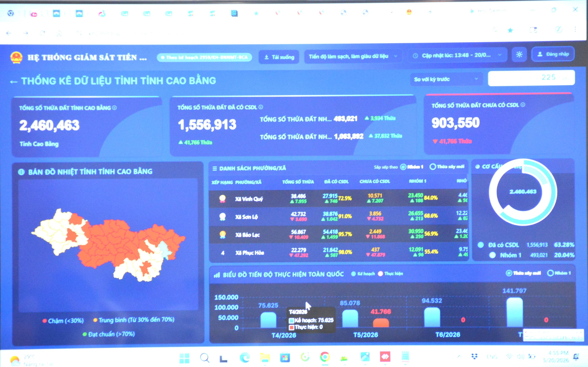588x367 pixels.
Task: Click info icon beside Tổng số thửa đất đã có CSDL
Action: [x=261, y=107]
